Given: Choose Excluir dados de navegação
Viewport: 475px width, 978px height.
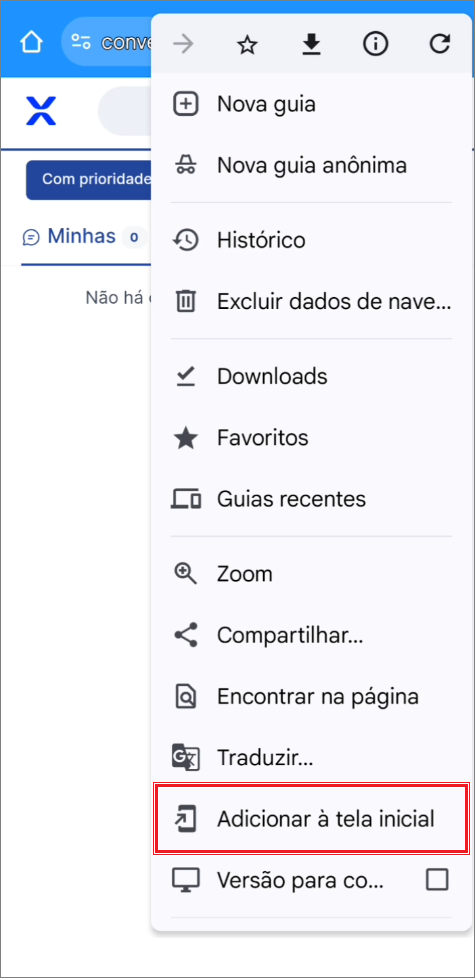Looking at the screenshot, I should 312,301.
